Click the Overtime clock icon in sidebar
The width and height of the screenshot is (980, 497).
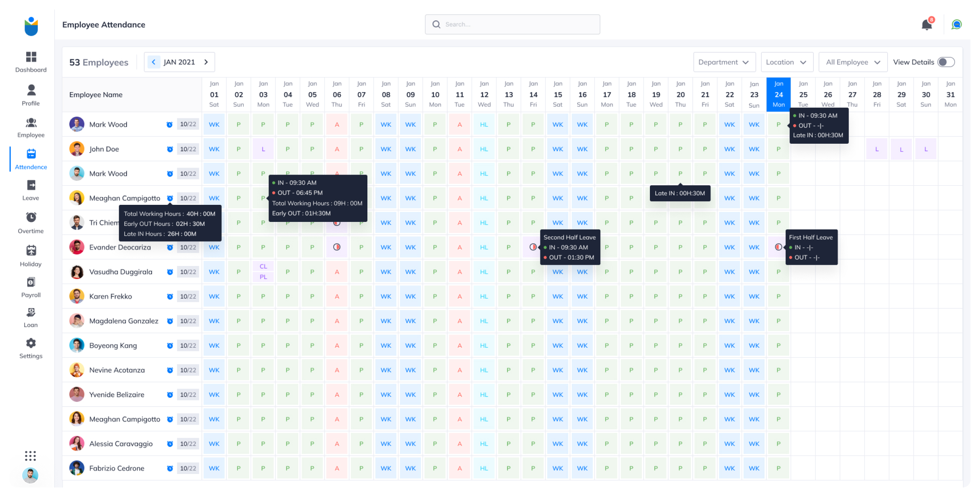(31, 218)
